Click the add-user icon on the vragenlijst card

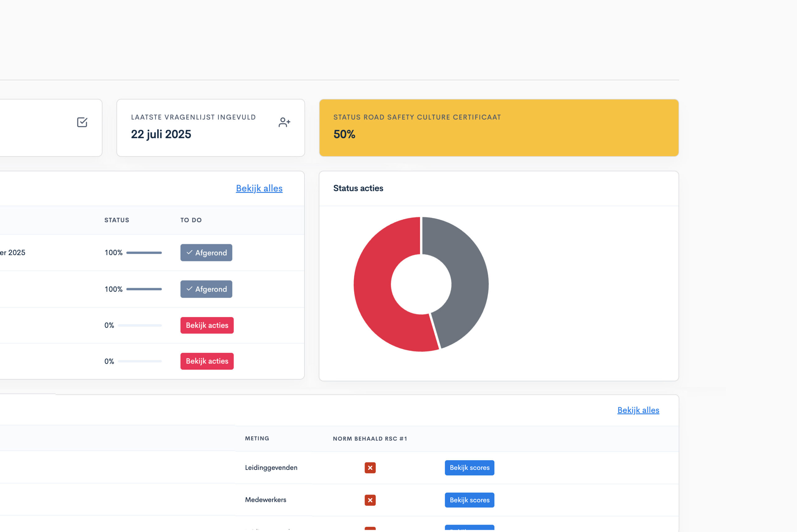click(x=284, y=122)
